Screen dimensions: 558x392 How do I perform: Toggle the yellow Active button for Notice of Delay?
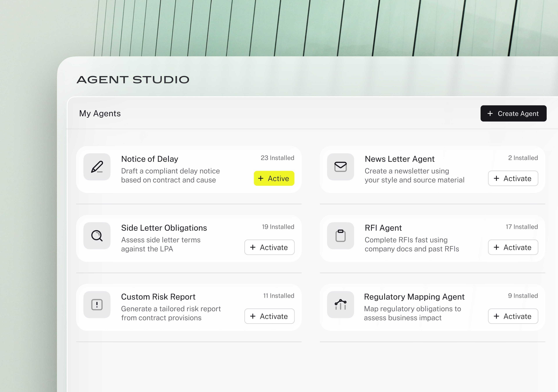(274, 179)
